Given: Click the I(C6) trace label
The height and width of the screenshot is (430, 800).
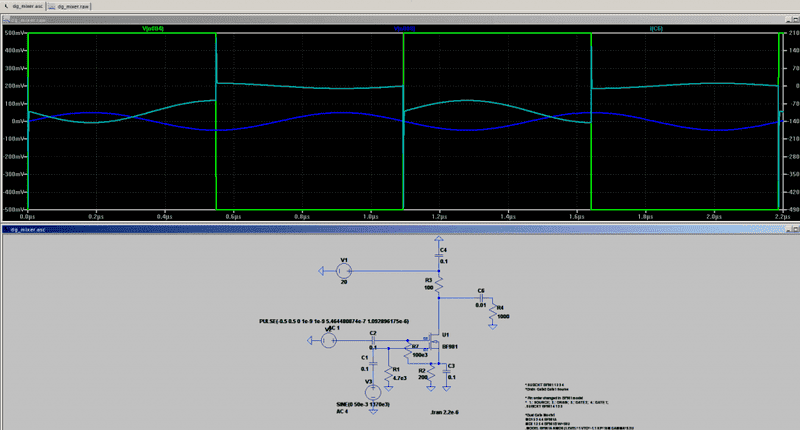Looking at the screenshot, I should point(626,29).
